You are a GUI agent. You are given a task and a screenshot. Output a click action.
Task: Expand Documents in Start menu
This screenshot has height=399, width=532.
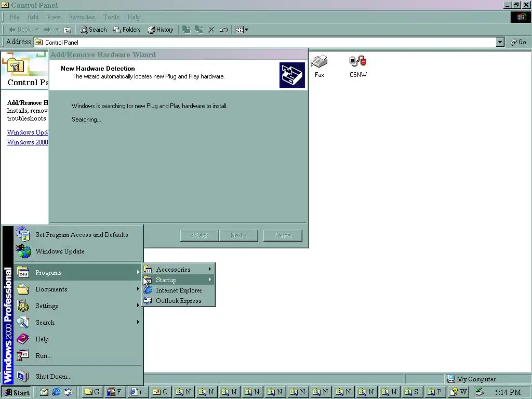(78, 289)
